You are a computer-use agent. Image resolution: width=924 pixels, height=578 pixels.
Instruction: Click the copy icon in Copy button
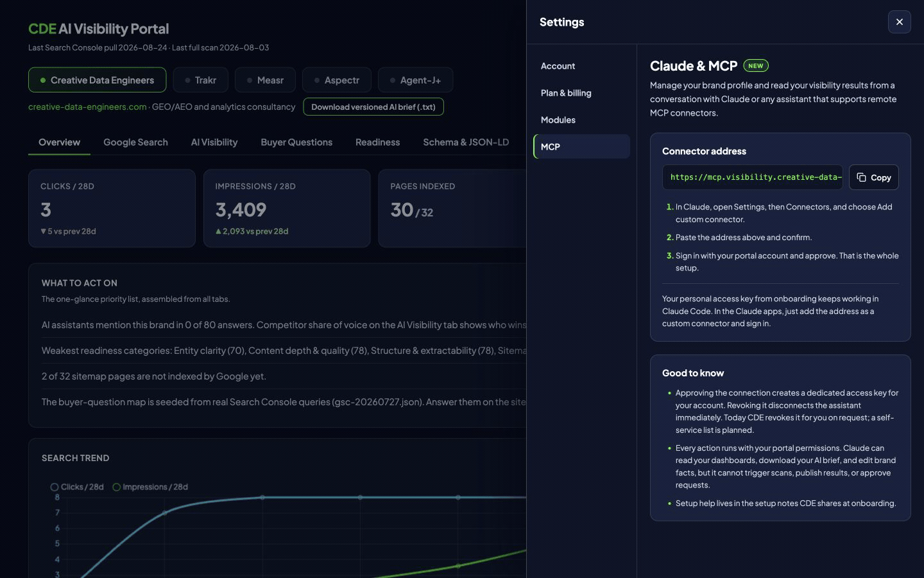pyautogui.click(x=861, y=177)
